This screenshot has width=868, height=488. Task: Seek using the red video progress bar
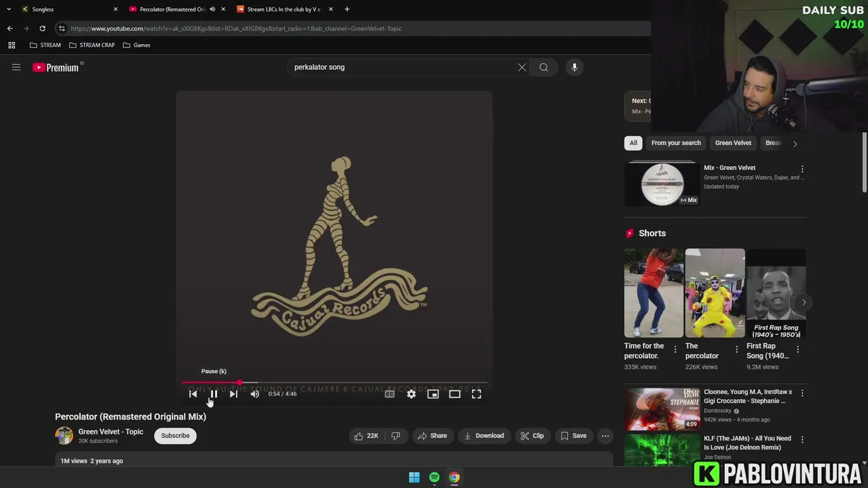click(334, 383)
